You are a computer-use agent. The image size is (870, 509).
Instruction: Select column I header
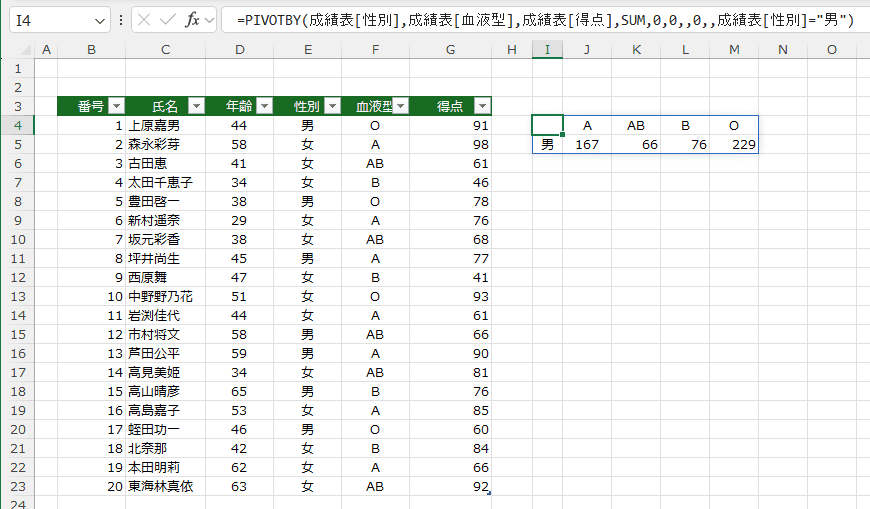[x=547, y=50]
